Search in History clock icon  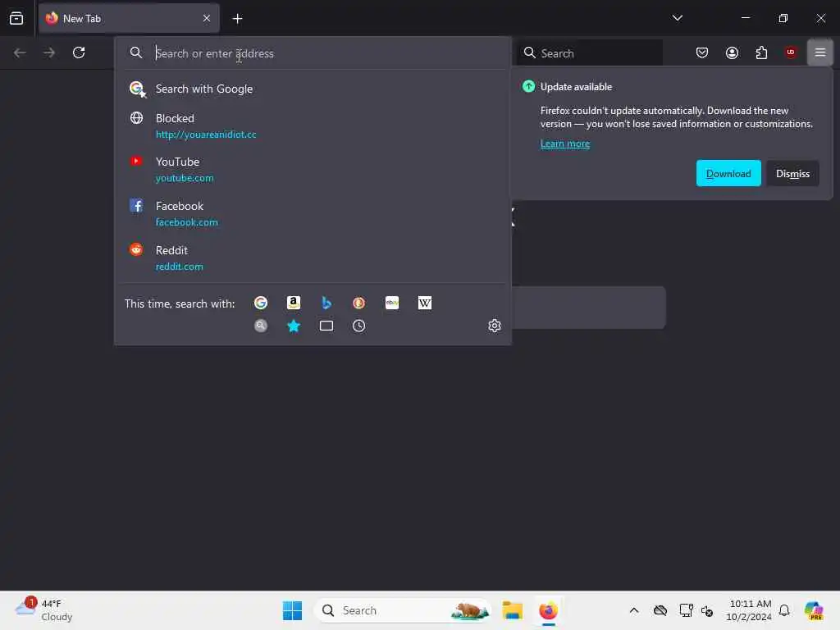coord(359,326)
